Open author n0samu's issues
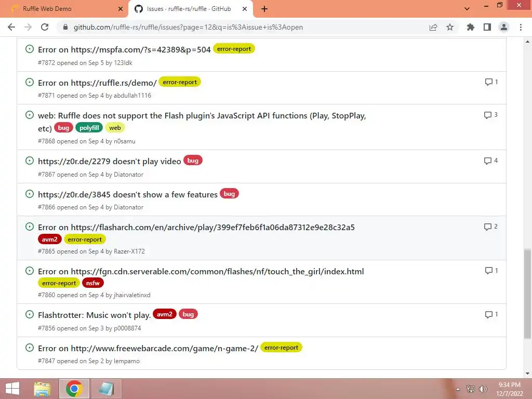 point(125,141)
